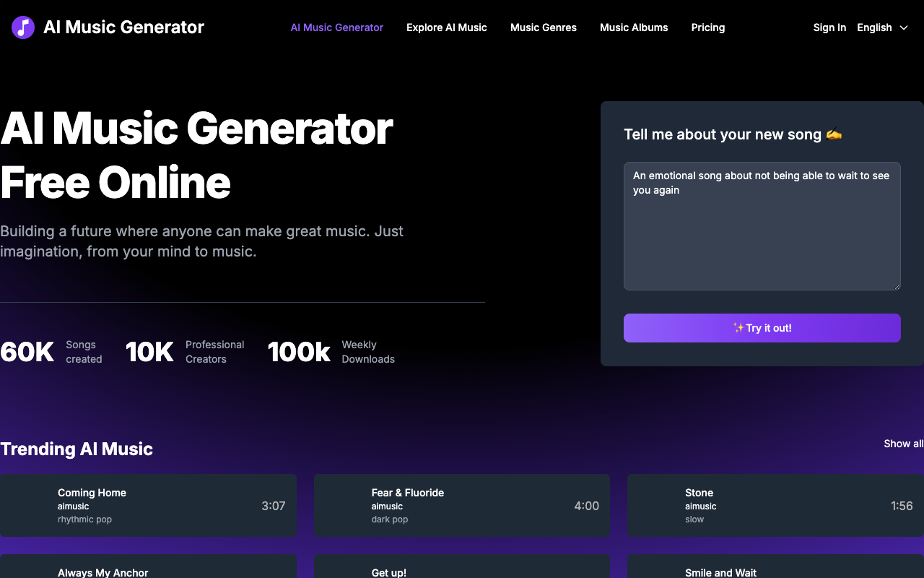The image size is (924, 578).
Task: Click Show all trending music
Action: (x=903, y=444)
